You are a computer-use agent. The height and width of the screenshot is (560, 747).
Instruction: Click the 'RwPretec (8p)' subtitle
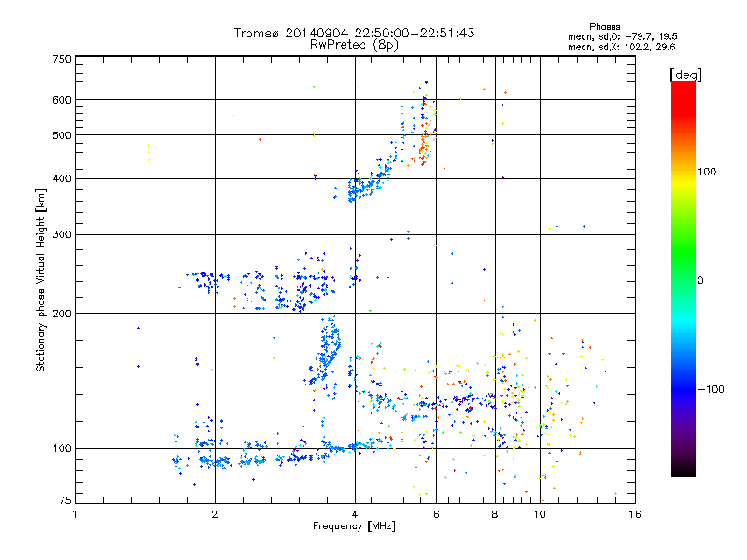click(x=354, y=45)
